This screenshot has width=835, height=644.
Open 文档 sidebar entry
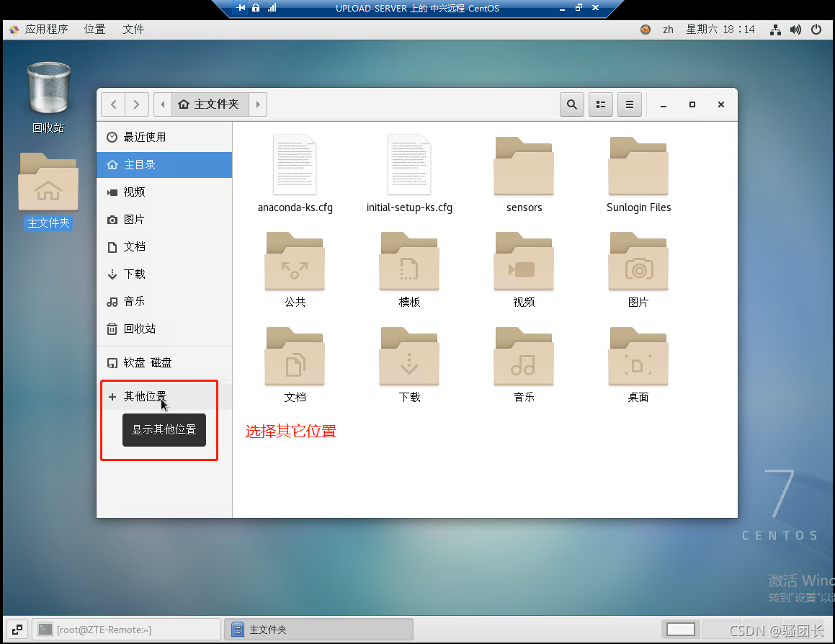tap(164, 246)
